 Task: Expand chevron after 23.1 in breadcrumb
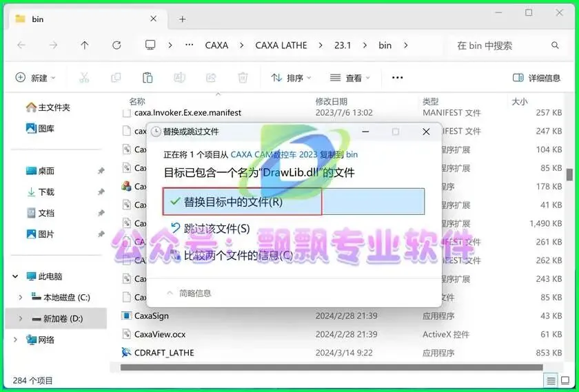point(365,45)
